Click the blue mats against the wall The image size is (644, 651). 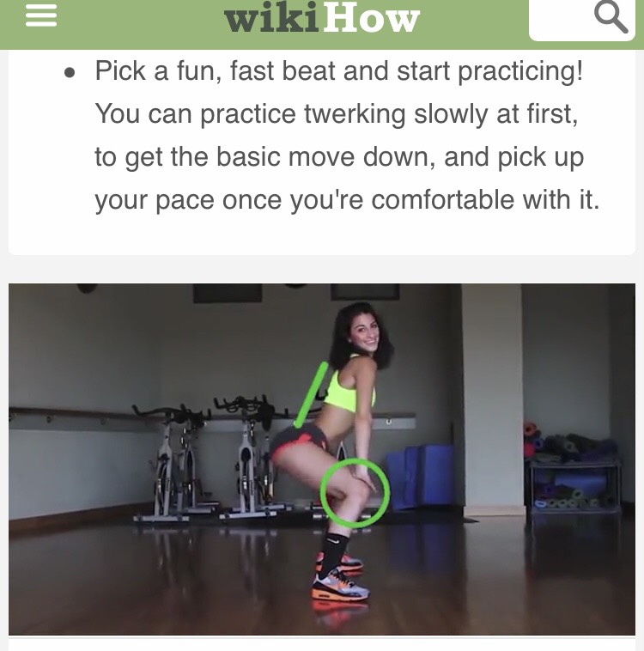tap(420, 477)
